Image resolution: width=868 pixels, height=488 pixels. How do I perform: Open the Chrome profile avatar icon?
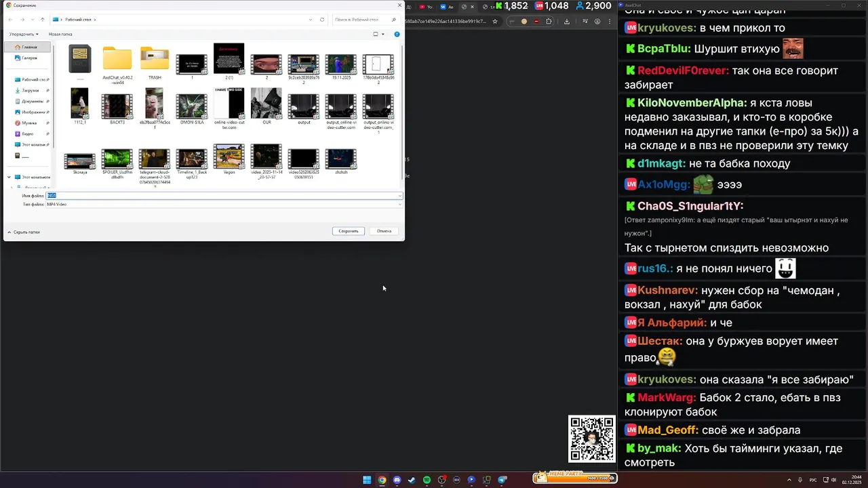(597, 21)
